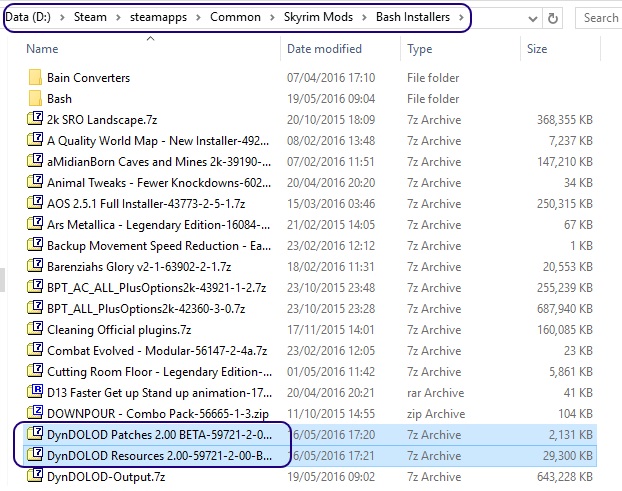Select file BPT_ALL_PlusOptions2k-42360-3-0.7z
The height and width of the screenshot is (491, 622).
click(x=146, y=309)
